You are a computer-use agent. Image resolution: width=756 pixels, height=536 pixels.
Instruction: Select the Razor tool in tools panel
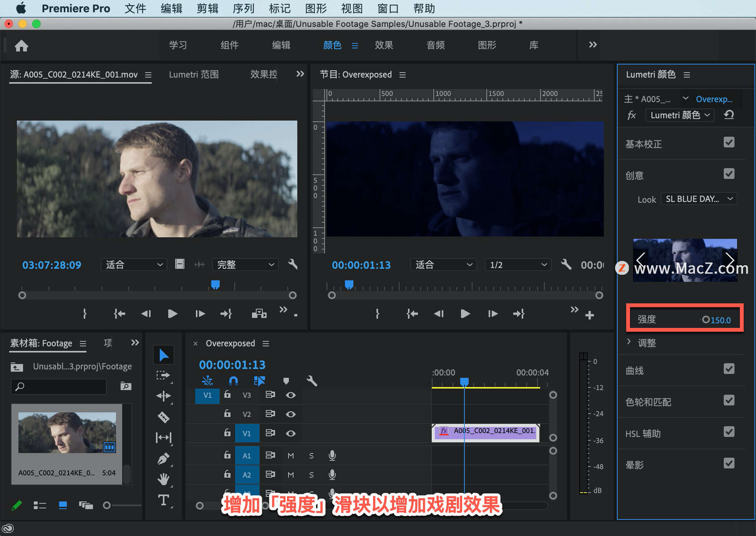163,417
